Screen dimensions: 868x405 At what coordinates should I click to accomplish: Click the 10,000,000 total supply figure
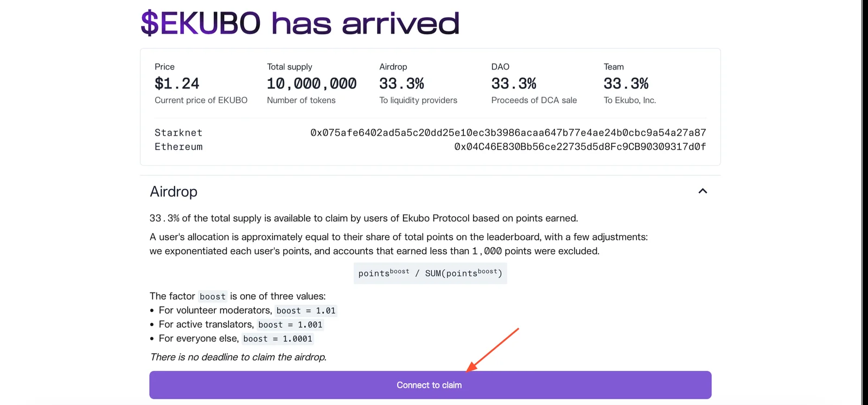312,84
